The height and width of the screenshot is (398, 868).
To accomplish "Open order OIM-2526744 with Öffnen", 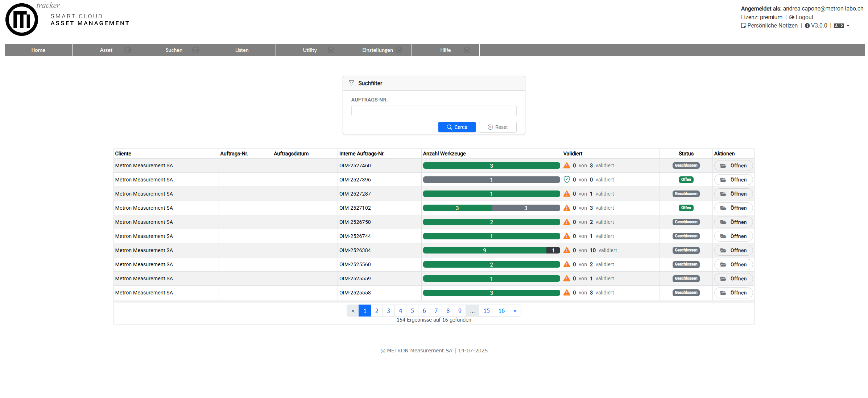I will tap(733, 236).
